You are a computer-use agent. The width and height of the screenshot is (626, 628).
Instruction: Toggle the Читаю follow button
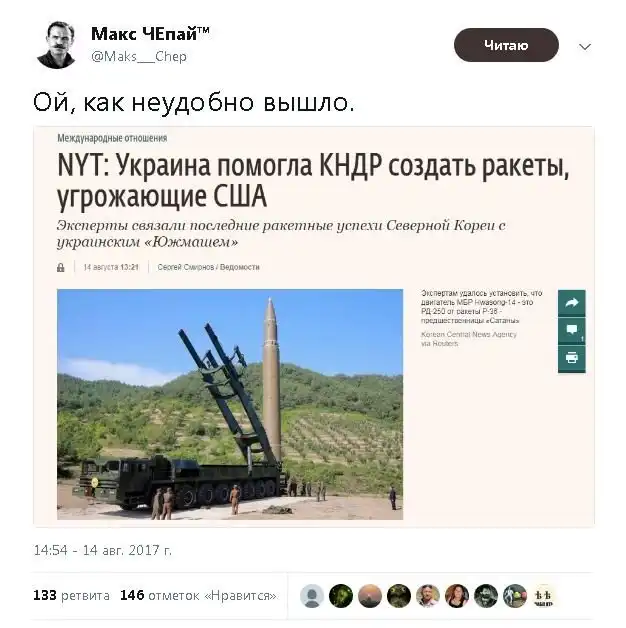point(506,45)
